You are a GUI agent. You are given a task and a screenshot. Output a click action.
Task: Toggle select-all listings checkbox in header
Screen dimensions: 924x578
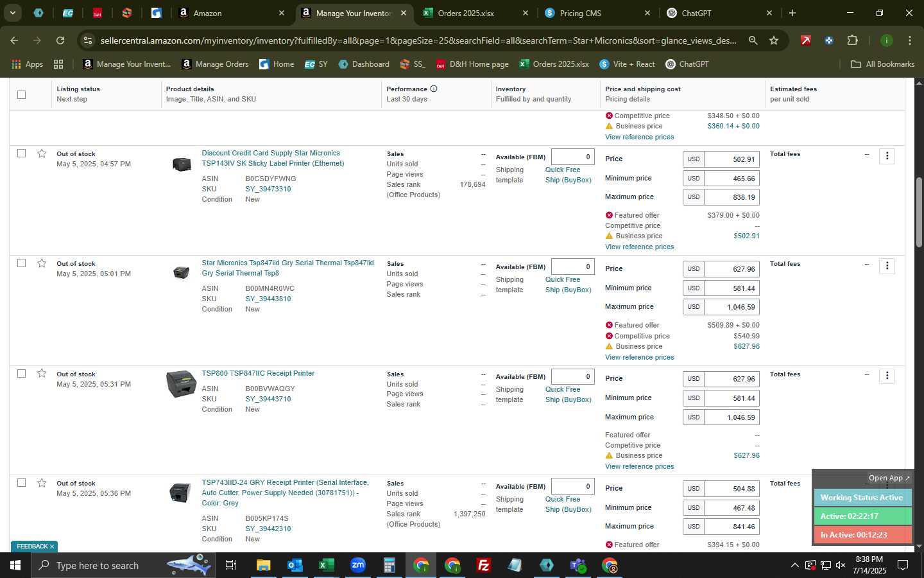[21, 94]
